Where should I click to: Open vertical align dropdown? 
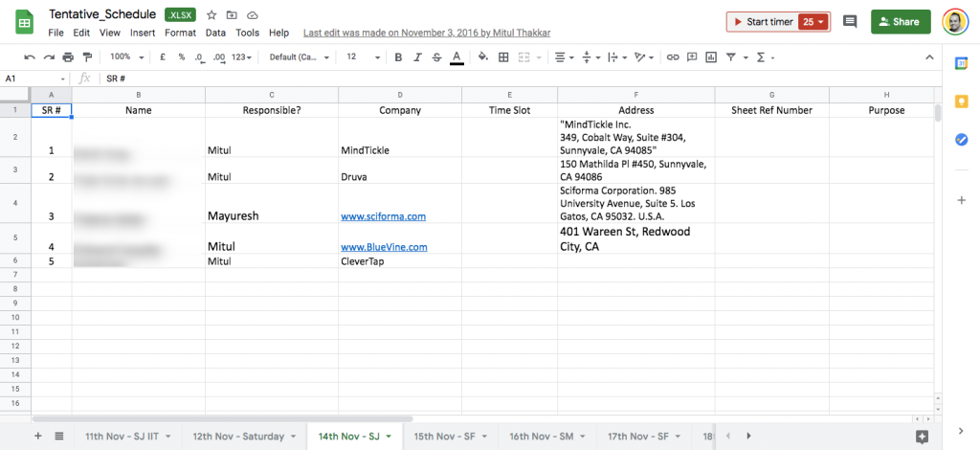click(590, 56)
